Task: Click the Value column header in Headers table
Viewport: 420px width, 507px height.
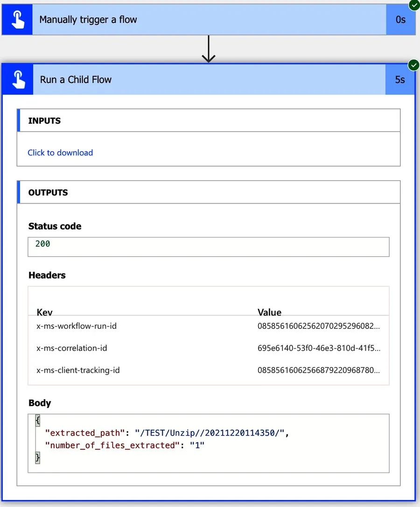Action: click(269, 312)
